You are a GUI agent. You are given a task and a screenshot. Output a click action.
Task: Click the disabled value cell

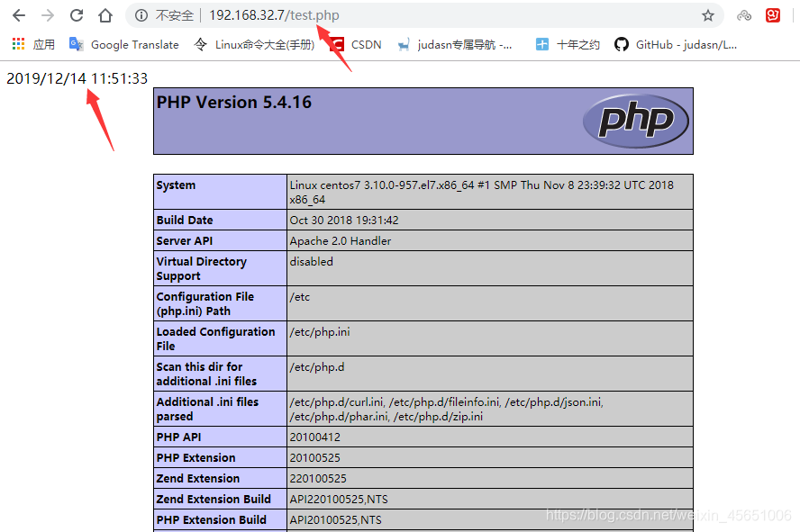[490, 268]
